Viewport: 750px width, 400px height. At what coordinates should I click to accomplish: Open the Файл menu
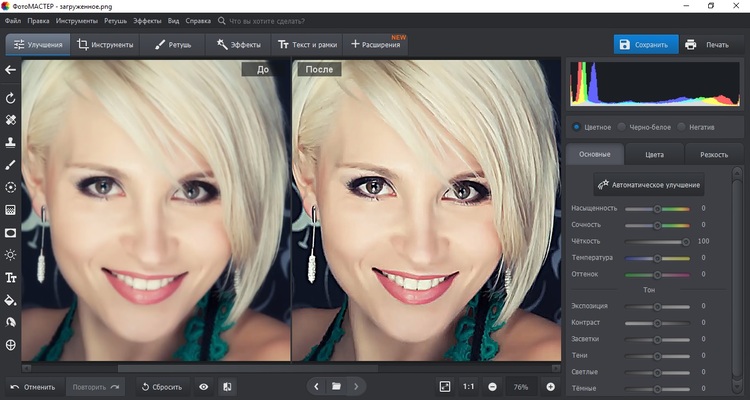pyautogui.click(x=12, y=20)
